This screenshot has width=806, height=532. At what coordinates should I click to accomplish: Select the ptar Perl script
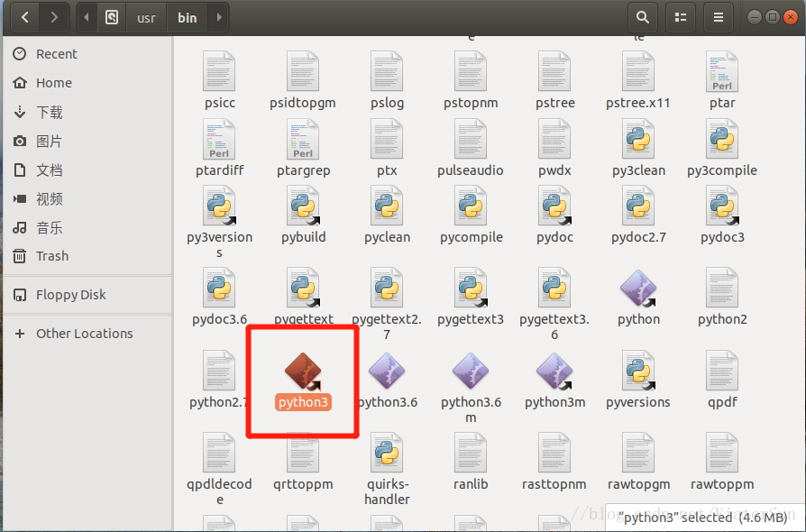tap(722, 81)
